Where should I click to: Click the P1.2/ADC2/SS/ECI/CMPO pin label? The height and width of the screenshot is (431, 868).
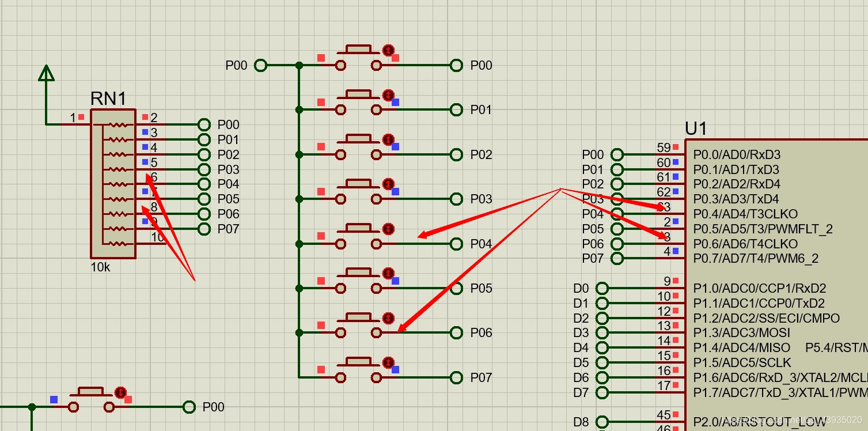pos(766,318)
